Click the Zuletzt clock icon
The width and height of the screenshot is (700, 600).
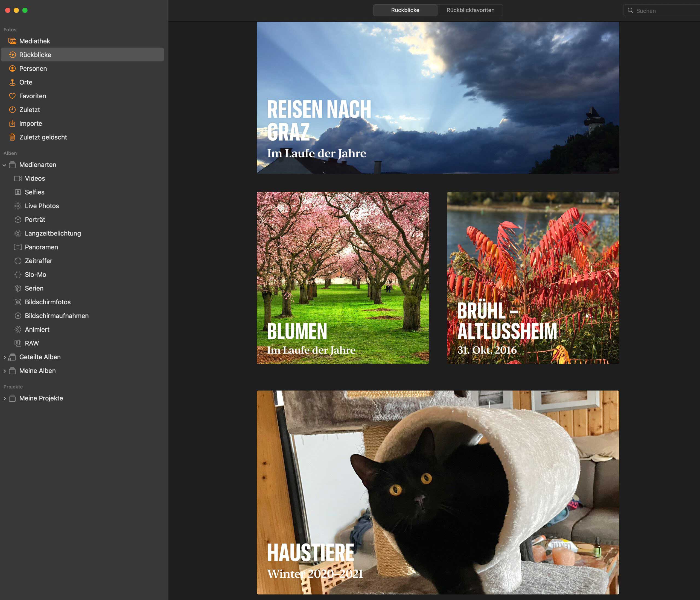point(12,110)
